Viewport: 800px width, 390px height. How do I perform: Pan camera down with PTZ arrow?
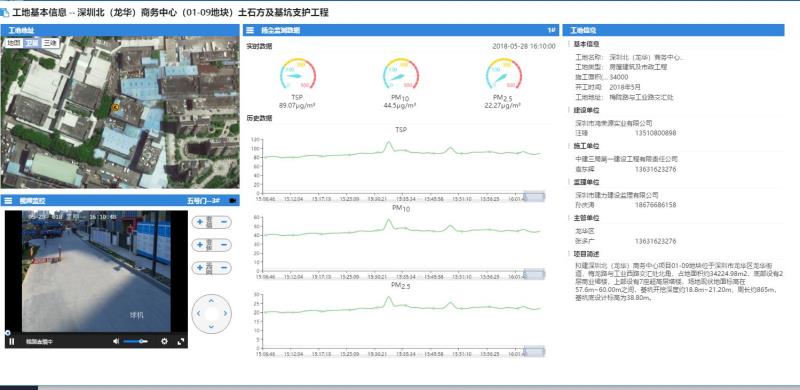pyautogui.click(x=211, y=326)
